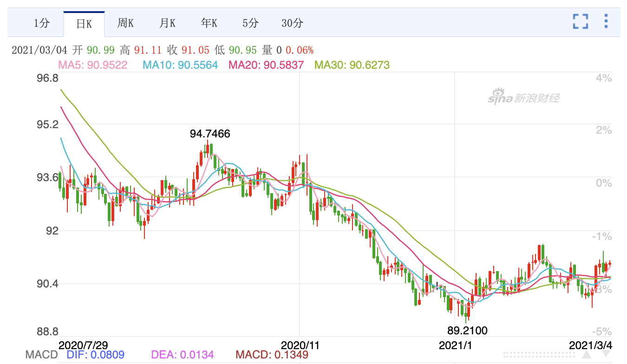Switch to 周K weekly chart
Screen dimensions: 627x364
coord(125,23)
